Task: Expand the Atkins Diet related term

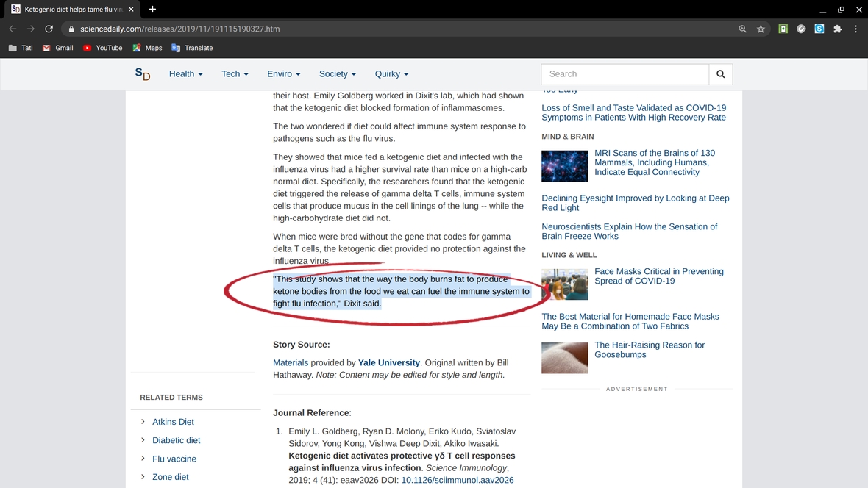Action: click(x=173, y=422)
